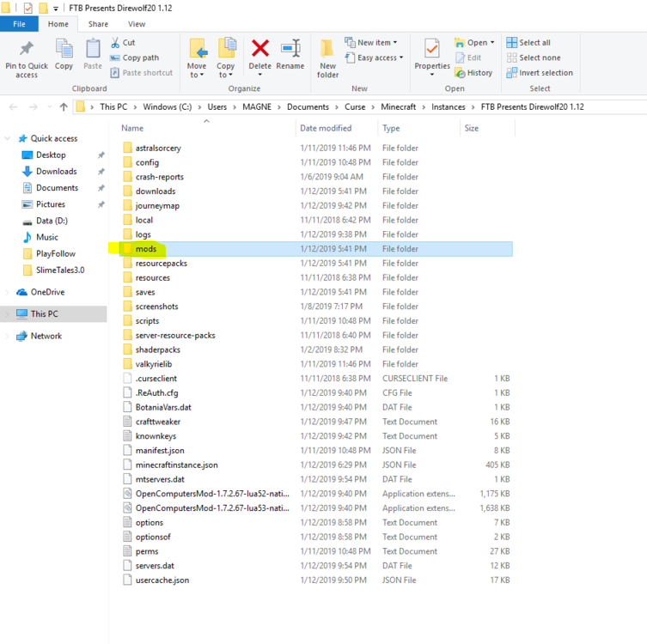Screen dimensions: 647x644
Task: Switch to the View ribbon tab
Action: pyautogui.click(x=136, y=24)
